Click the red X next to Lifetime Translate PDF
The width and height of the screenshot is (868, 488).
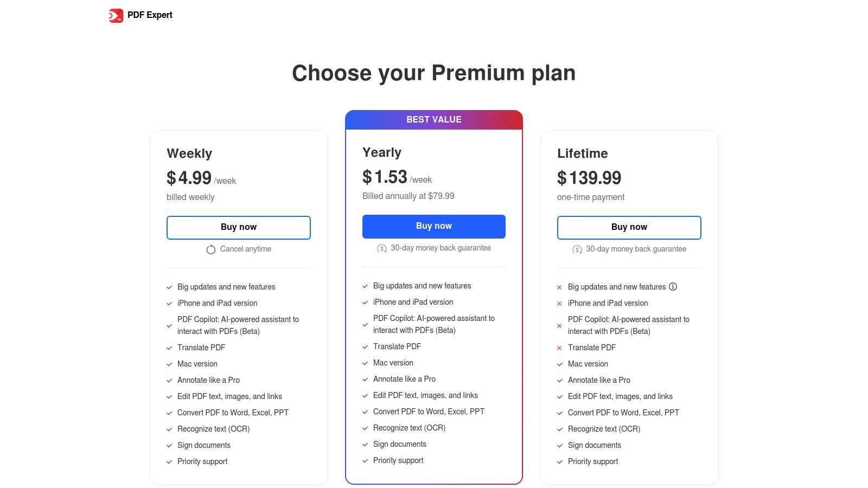pos(559,348)
